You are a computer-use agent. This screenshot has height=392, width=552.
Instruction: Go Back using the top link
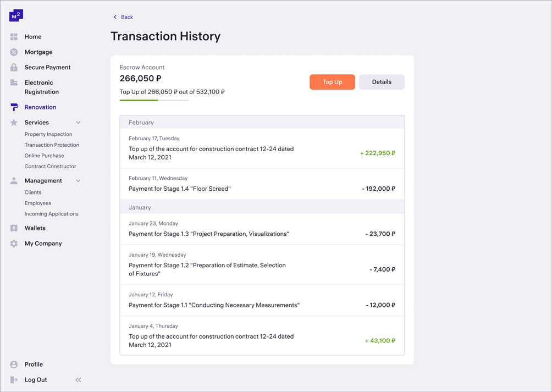123,17
